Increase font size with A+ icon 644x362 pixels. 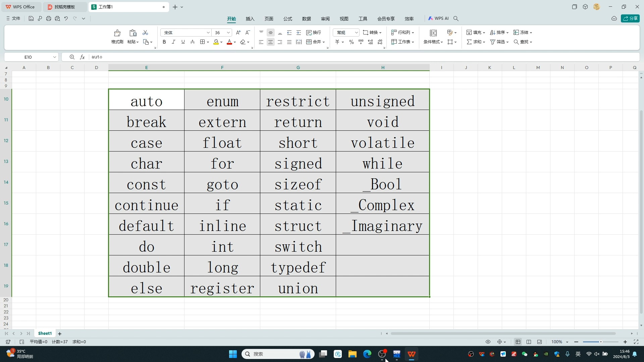[238, 33]
